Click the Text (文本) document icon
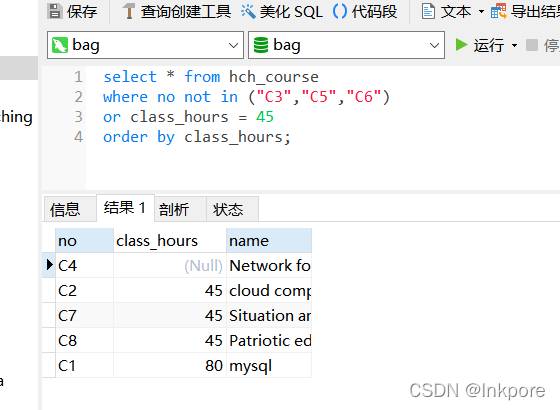The height and width of the screenshot is (410, 560). [x=428, y=11]
